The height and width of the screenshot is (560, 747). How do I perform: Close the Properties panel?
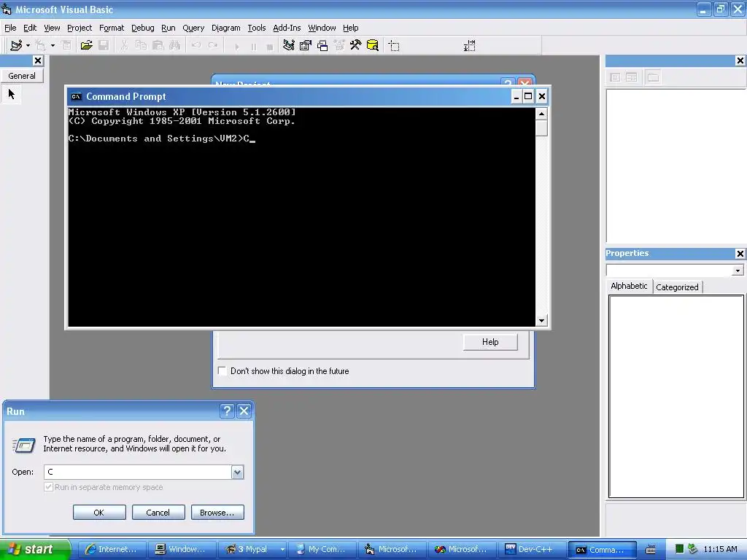[740, 254]
